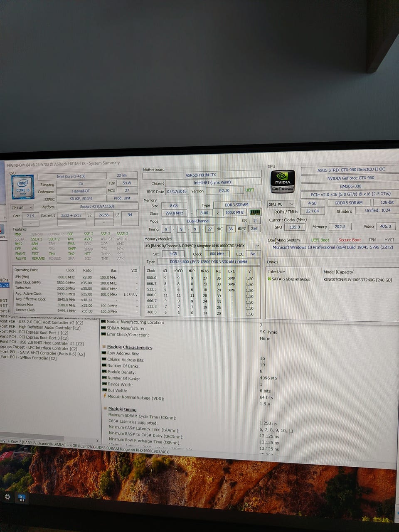Click the SSE4.2 feature label

click(54, 239)
